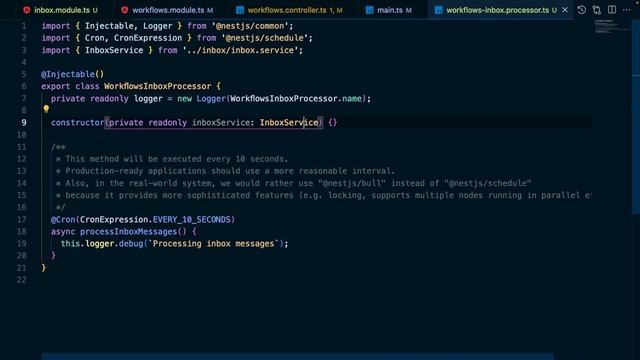Screen dimensions: 640x360
Task: Open changes with the source control compare icon
Action: [597, 10]
